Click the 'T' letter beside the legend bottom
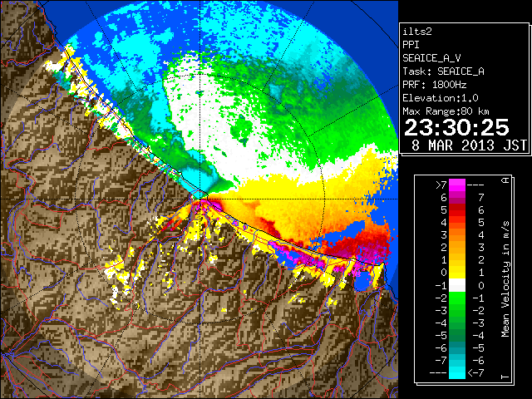Screen dimensions: 532x399 [505, 377]
